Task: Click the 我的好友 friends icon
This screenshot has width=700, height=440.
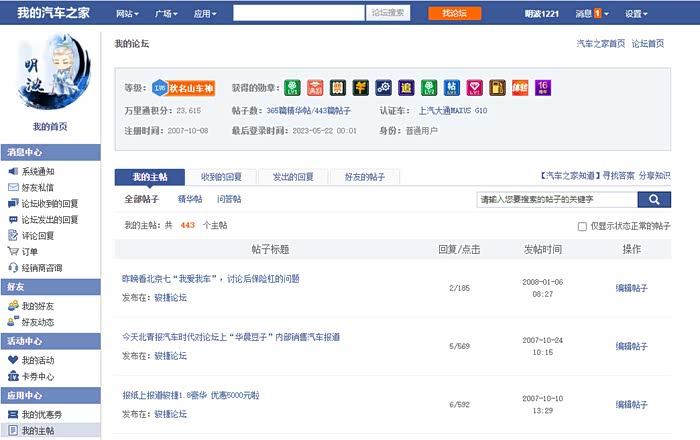Action: 13,306
